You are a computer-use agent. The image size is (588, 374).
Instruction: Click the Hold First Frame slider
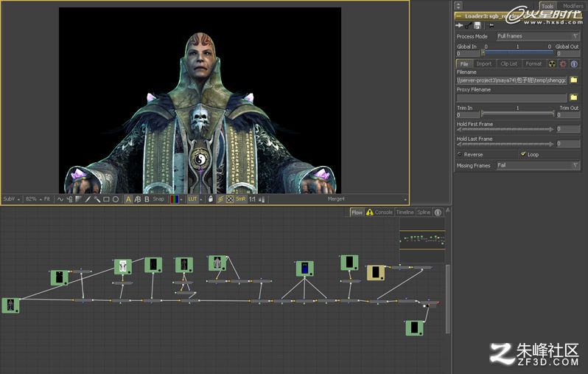click(x=506, y=130)
